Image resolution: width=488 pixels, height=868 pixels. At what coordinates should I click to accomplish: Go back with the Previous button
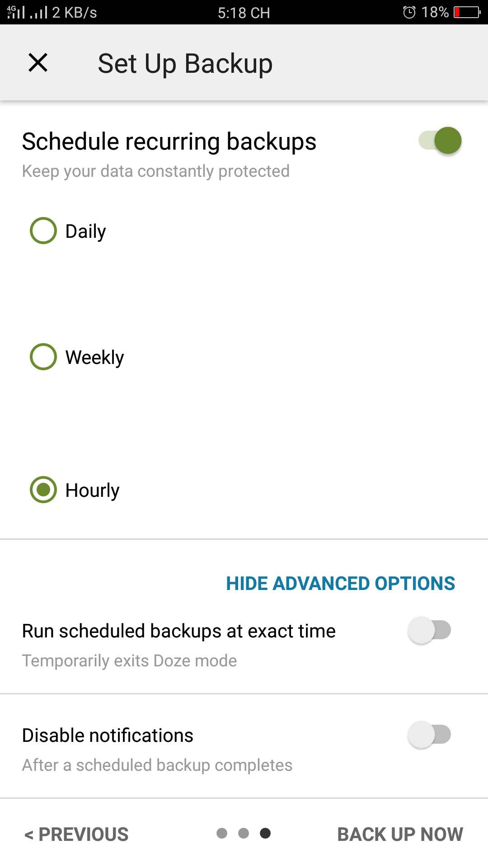[77, 834]
